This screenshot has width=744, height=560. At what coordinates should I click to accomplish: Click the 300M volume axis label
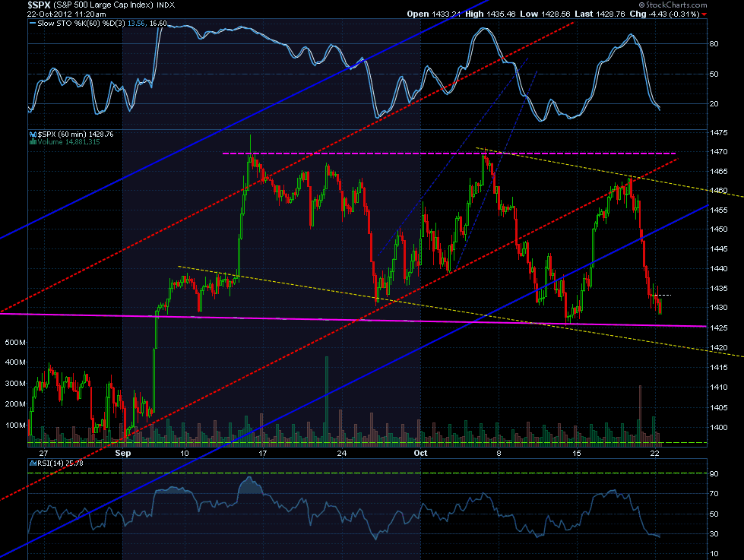(x=15, y=384)
